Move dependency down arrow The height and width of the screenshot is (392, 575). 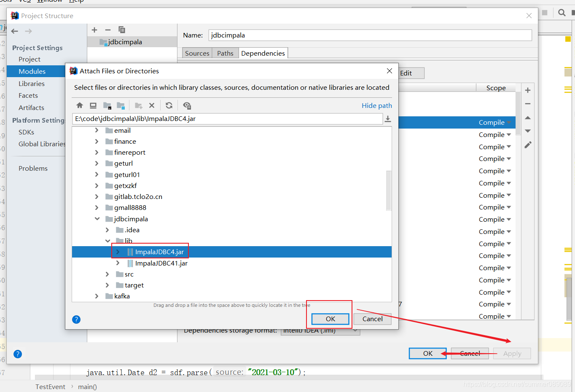[x=528, y=131]
